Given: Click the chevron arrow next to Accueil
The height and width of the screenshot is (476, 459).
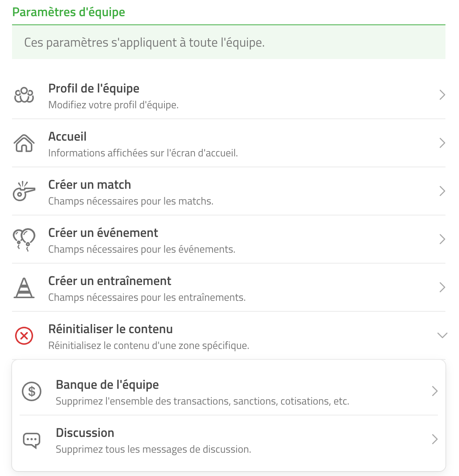Looking at the screenshot, I should coord(442,143).
